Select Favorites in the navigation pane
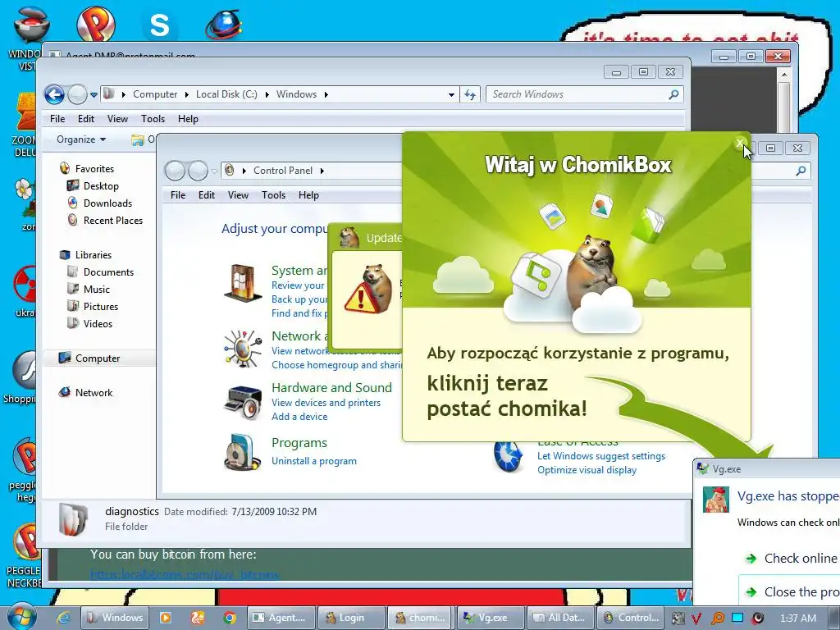Screen dimensions: 840x630 [94, 169]
